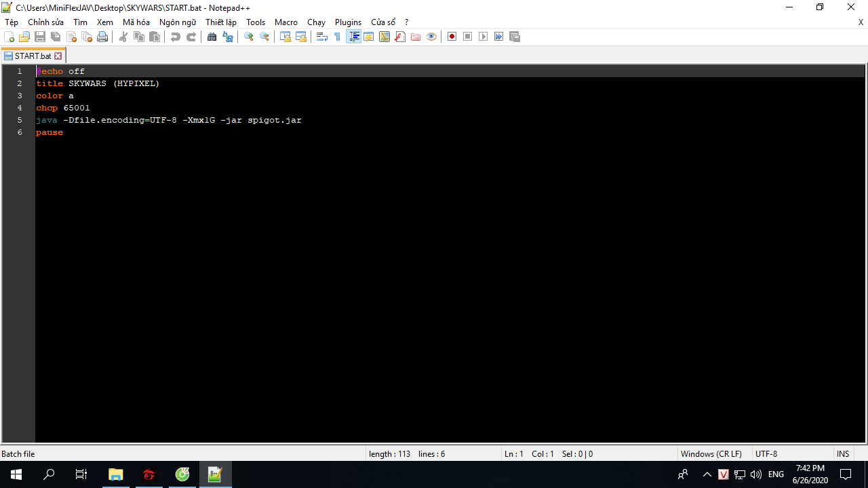Open the Tệp menu
Screen dimensions: 868x488
click(12, 22)
